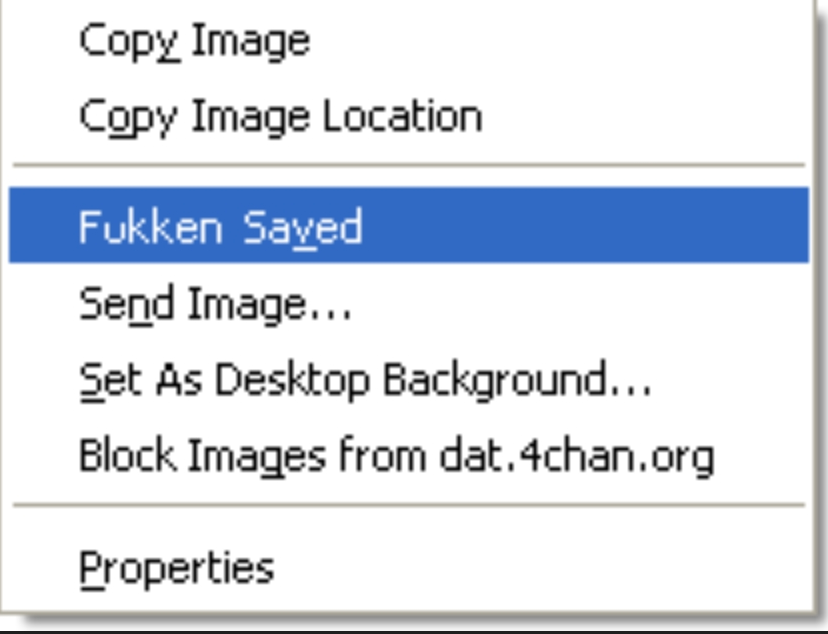
Task: Choose the dat.4chan.org image blocking entry
Action: [409, 456]
